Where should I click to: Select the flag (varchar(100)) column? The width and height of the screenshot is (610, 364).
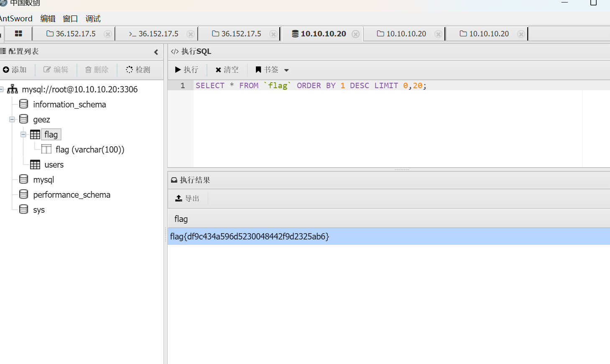point(90,150)
